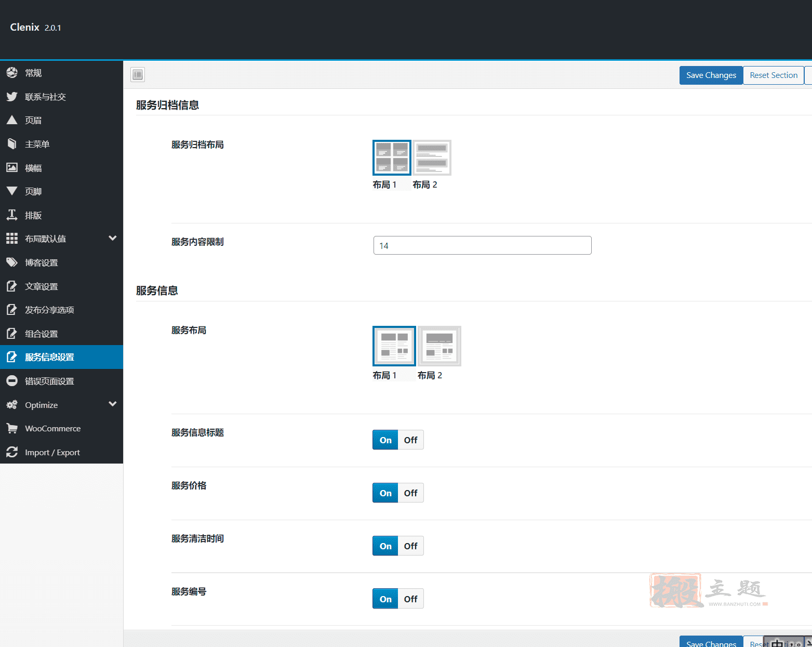
Task: Click the edit icon beside 发布分享选项
Action: pos(12,310)
